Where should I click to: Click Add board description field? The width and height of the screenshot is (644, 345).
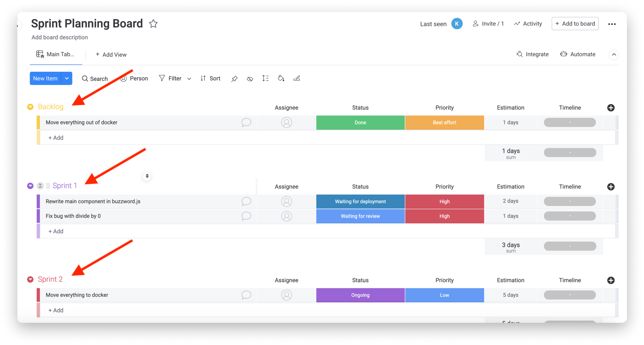[60, 37]
